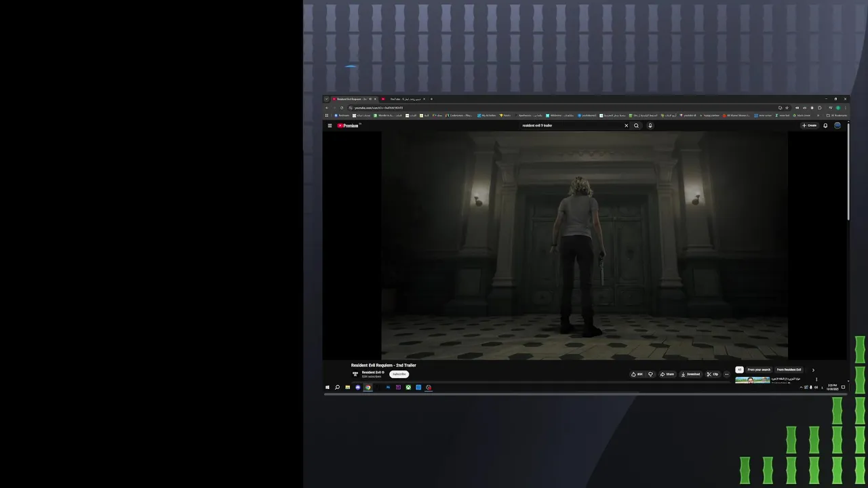Bookmark this page with star icon
The height and width of the screenshot is (488, 868).
(787, 108)
